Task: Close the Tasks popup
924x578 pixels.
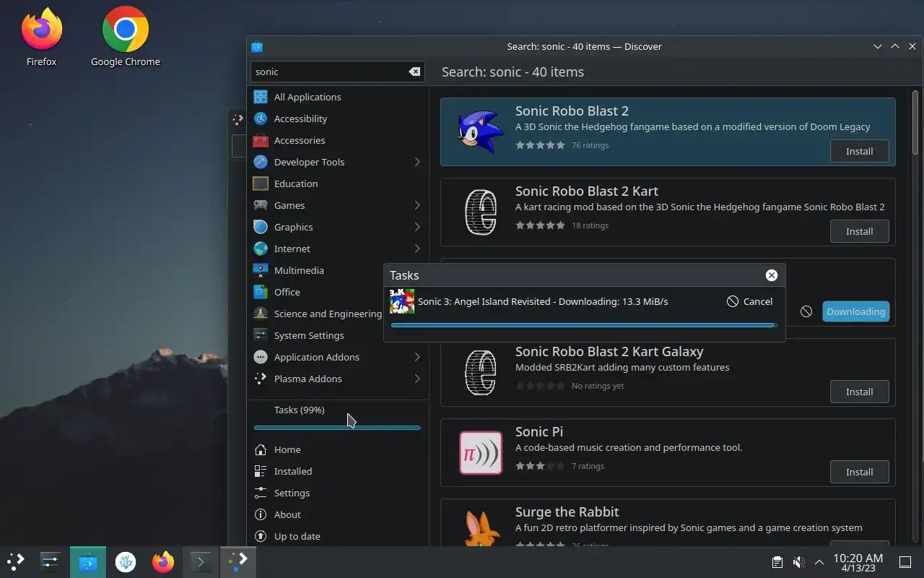Action: [x=772, y=275]
